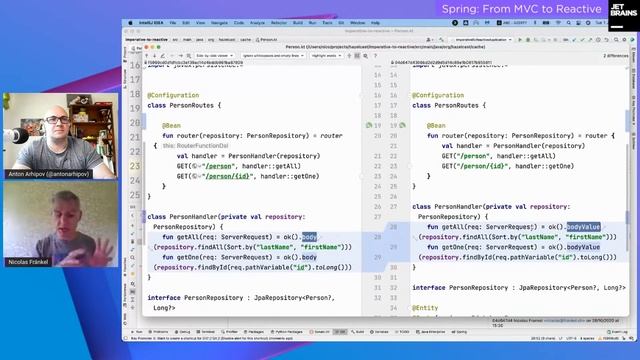
Task: Open the Profiler tool window tab
Action: click(229, 332)
